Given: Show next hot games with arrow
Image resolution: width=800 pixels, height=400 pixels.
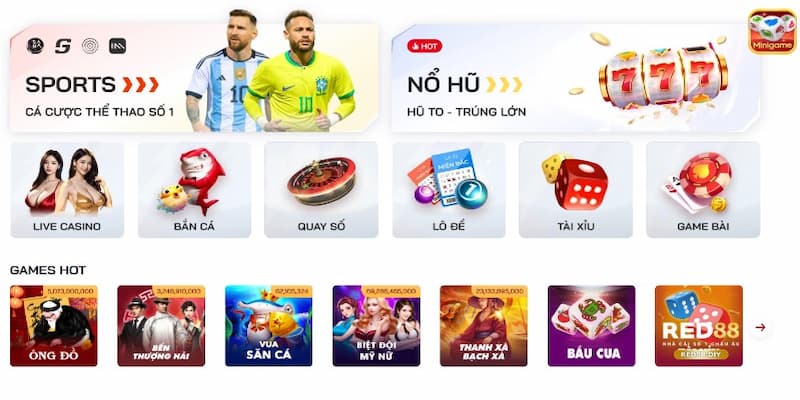Looking at the screenshot, I should pos(760,328).
